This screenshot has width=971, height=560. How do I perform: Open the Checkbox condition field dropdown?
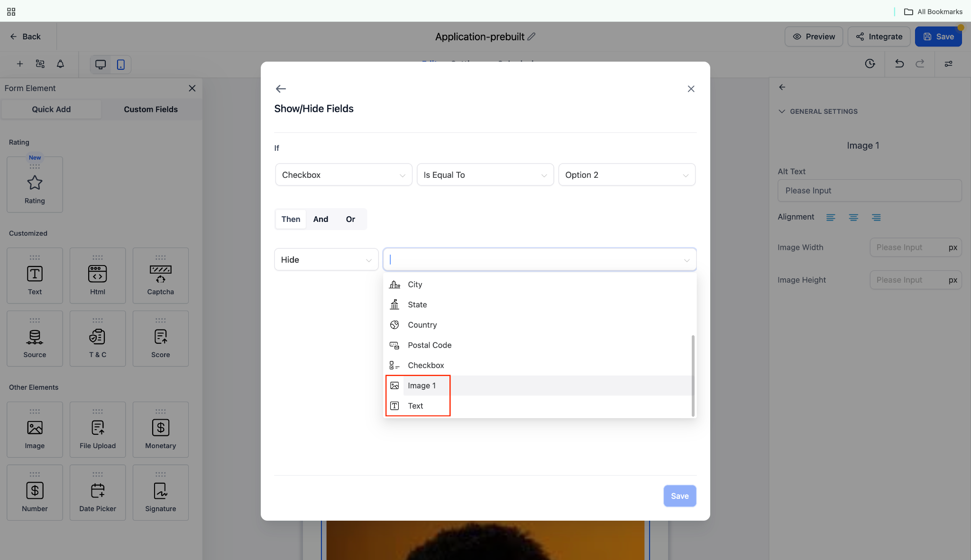tap(344, 175)
